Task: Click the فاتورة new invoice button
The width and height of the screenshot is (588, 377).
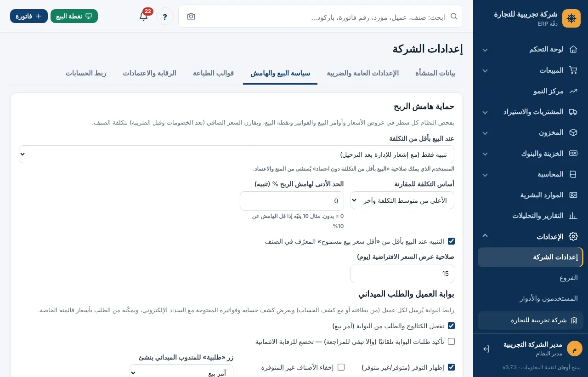Action: pyautogui.click(x=29, y=16)
